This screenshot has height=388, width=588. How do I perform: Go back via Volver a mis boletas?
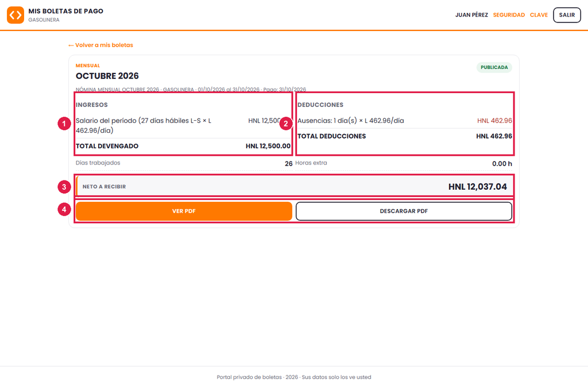click(x=100, y=45)
